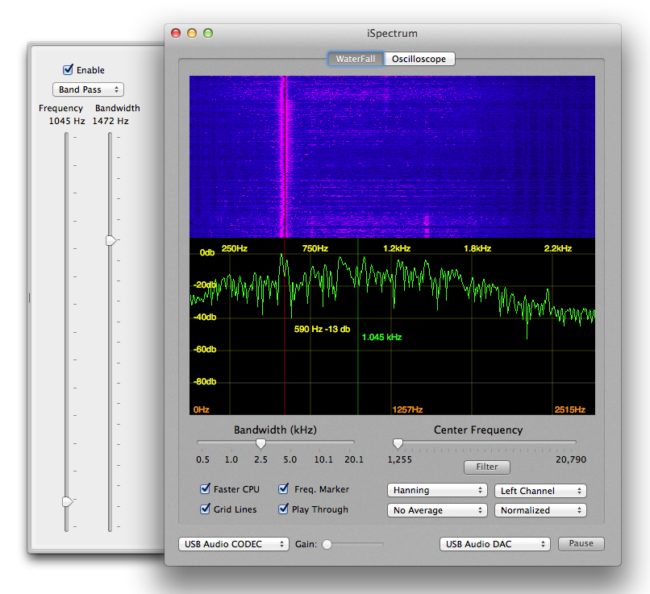The image size is (650, 594).
Task: Uncheck the Faster CPU checkbox
Action: (205, 490)
